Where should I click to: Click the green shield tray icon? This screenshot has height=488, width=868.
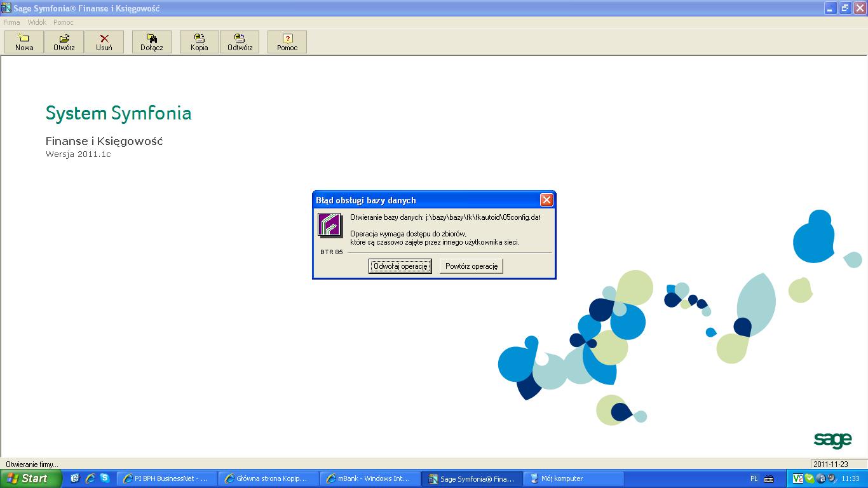click(x=810, y=478)
